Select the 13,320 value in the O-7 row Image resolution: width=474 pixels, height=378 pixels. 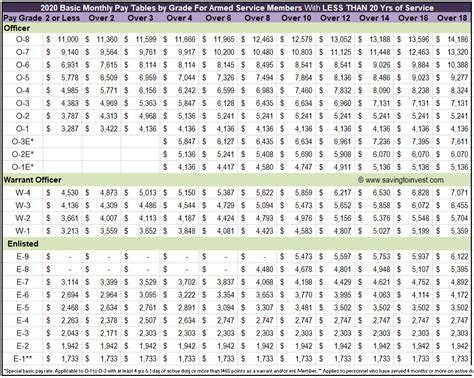coord(458,52)
